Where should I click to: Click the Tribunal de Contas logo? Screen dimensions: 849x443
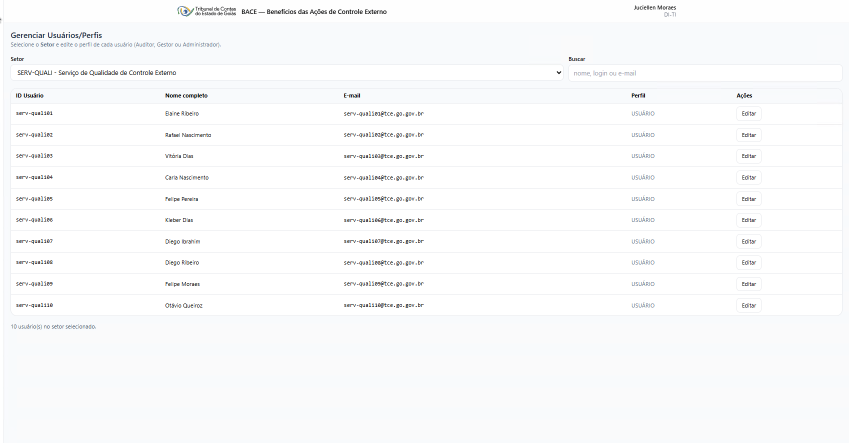[207, 11]
